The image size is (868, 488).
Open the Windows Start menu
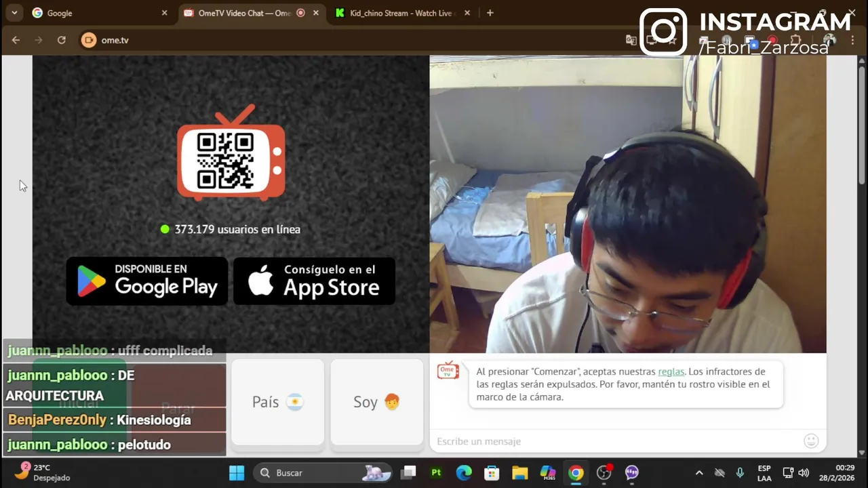pyautogui.click(x=237, y=472)
